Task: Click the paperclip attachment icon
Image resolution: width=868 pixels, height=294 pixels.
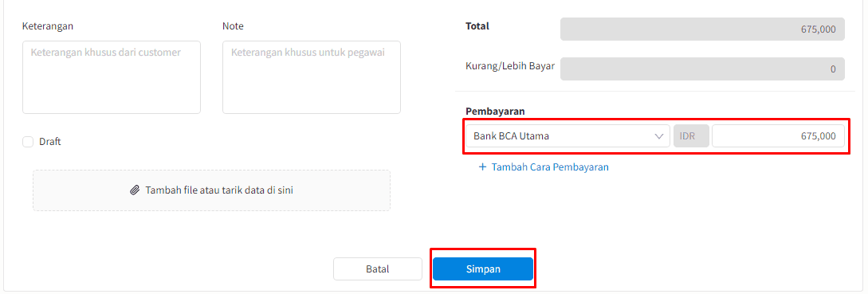Action: [135, 190]
